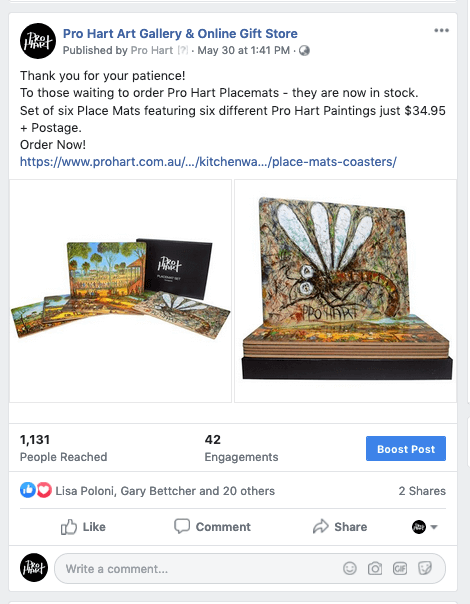Viewport: 470px width, 604px height.
Task: Click the Comment button
Action: pos(212,527)
